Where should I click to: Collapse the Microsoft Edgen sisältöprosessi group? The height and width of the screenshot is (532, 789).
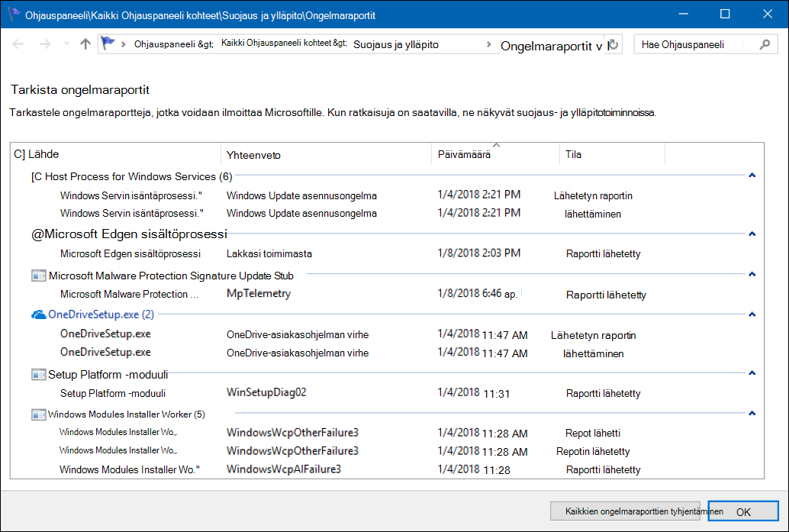click(752, 234)
